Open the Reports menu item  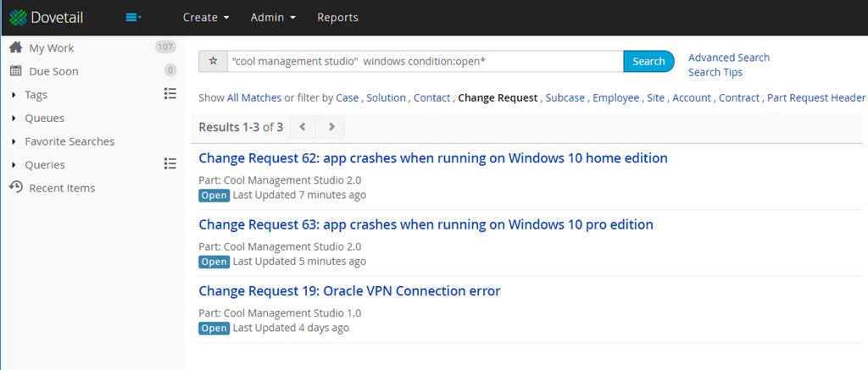(x=337, y=17)
